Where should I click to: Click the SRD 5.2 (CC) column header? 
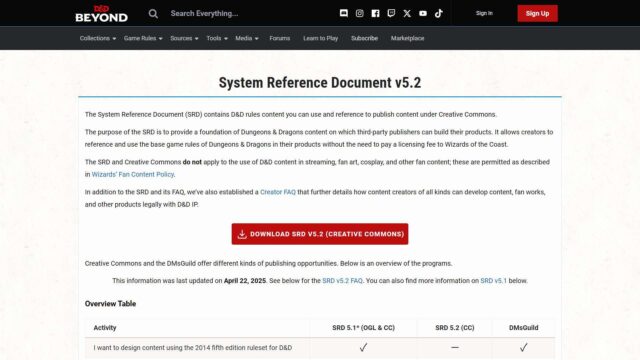455,328
